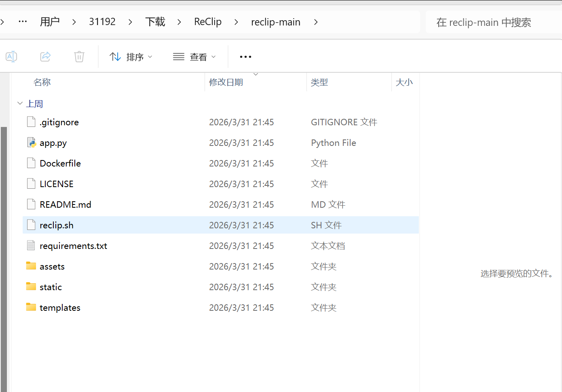Viewport: 562px width, 392px height.
Task: Click the Python File type cell
Action: [x=334, y=143]
